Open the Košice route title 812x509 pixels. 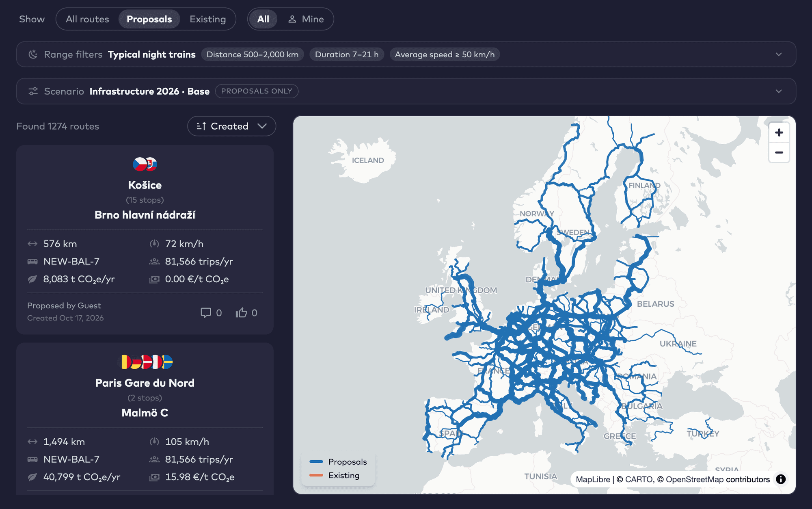(145, 185)
